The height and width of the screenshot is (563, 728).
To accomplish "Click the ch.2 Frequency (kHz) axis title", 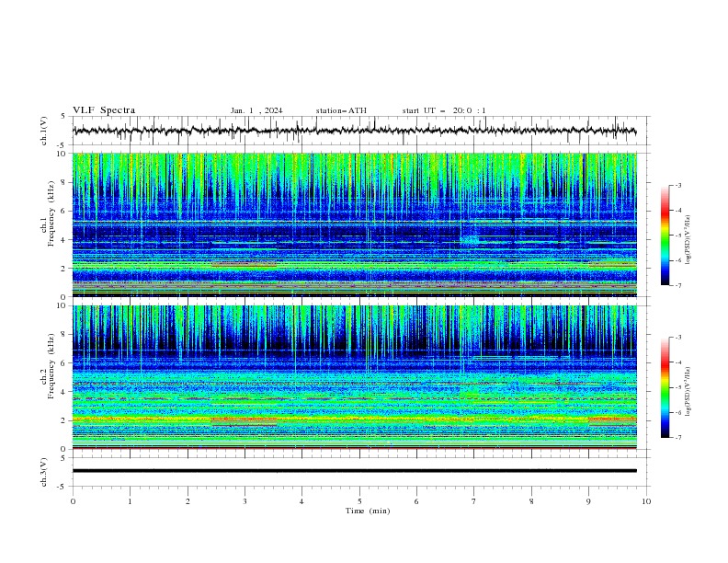I will (48, 366).
